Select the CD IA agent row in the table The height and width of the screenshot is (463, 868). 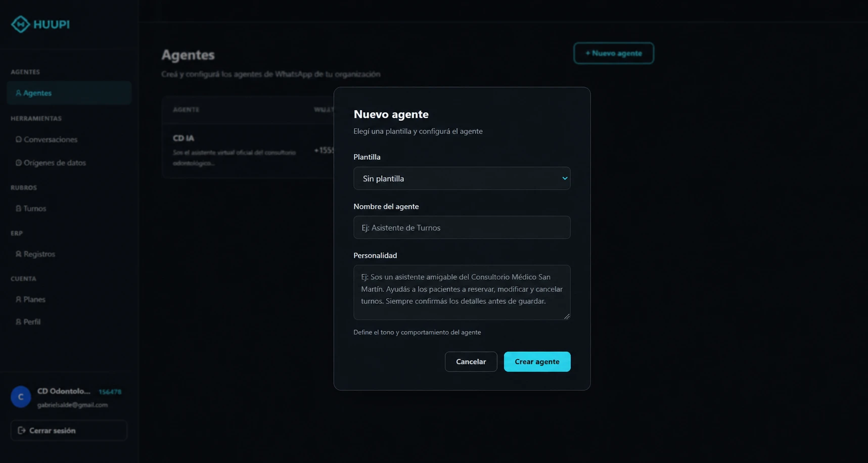tap(248, 151)
